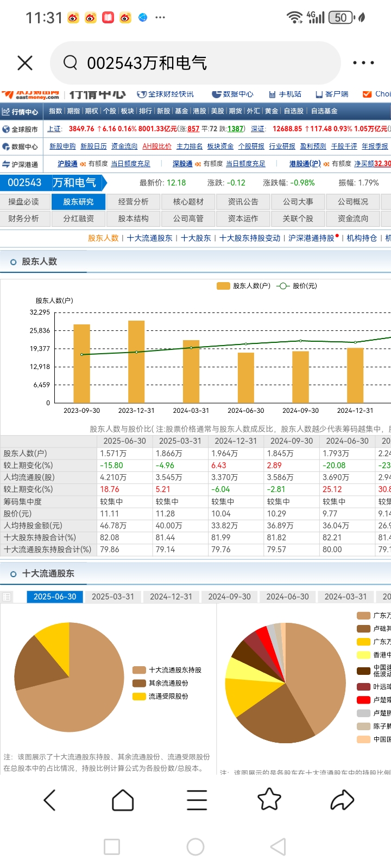
Task: Select the 资金流向 tab
Action: pyautogui.click(x=353, y=219)
